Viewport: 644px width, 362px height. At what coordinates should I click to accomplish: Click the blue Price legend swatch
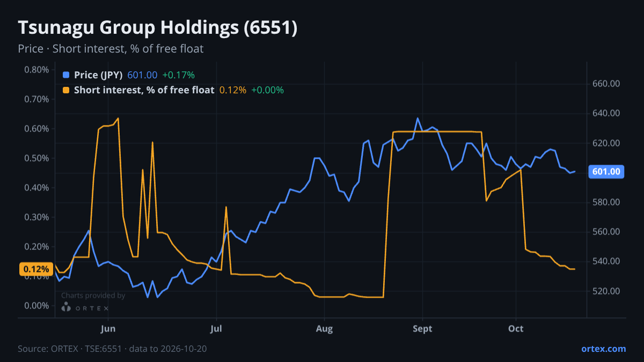66,75
